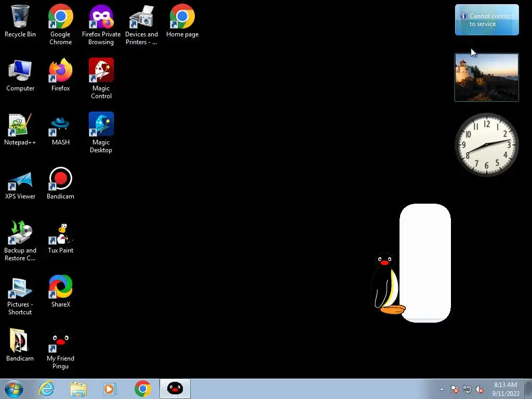Select the Home page Chrome shortcut
The image size is (532, 399).
coord(182,21)
